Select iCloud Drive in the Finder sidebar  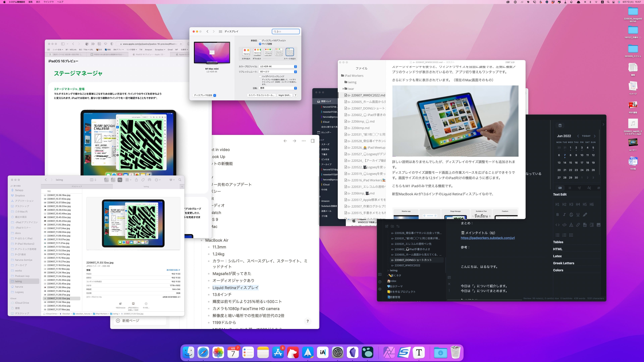[x=22, y=303]
